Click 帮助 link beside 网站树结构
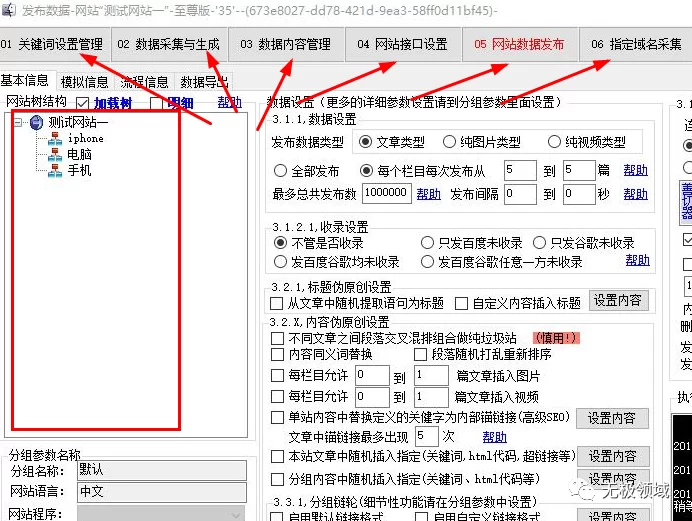 click(x=230, y=103)
